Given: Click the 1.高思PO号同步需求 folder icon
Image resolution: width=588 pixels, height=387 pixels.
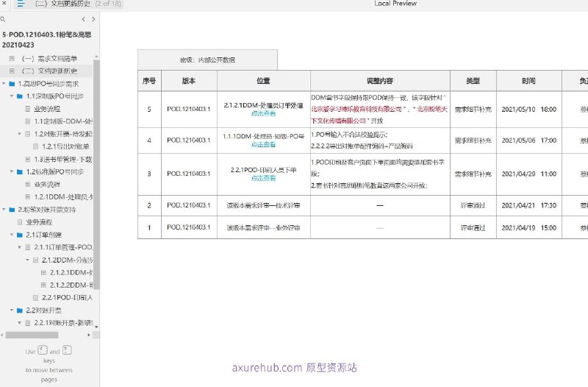Looking at the screenshot, I should tap(12, 83).
